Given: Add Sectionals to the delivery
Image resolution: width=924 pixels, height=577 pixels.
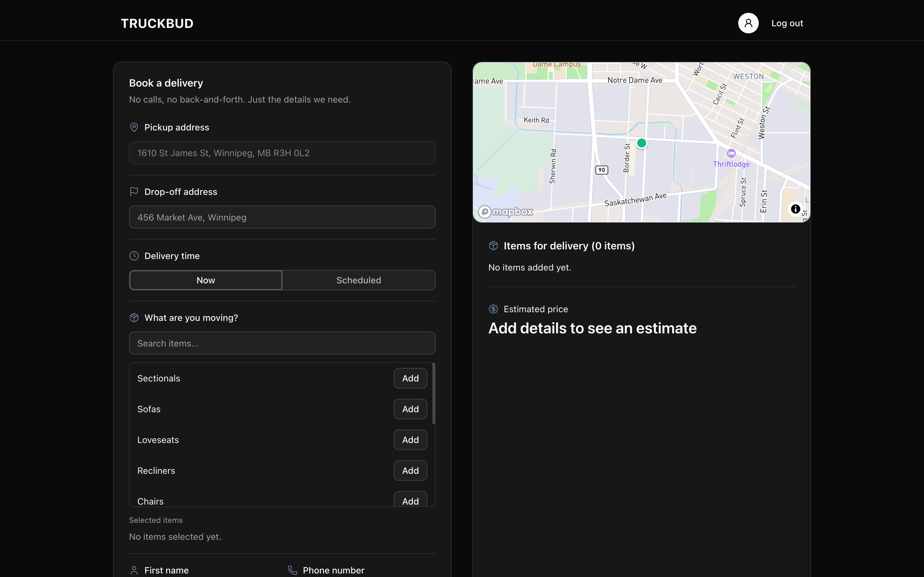Looking at the screenshot, I should point(410,378).
